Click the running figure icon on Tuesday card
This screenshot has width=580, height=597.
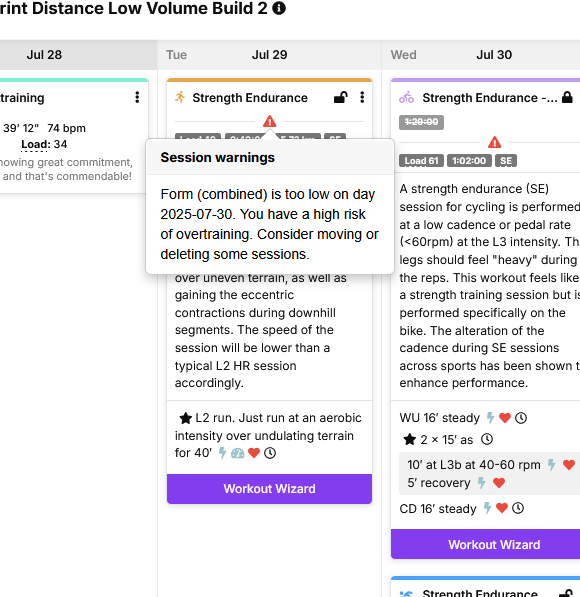click(x=180, y=97)
